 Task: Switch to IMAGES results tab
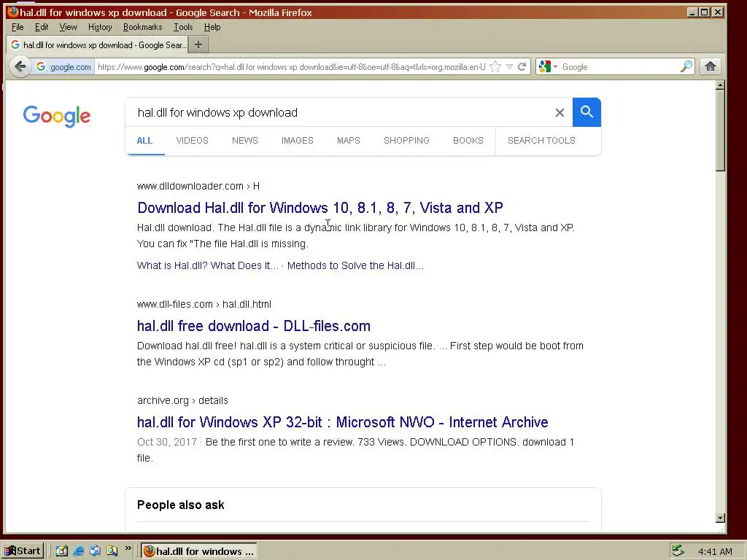point(298,141)
